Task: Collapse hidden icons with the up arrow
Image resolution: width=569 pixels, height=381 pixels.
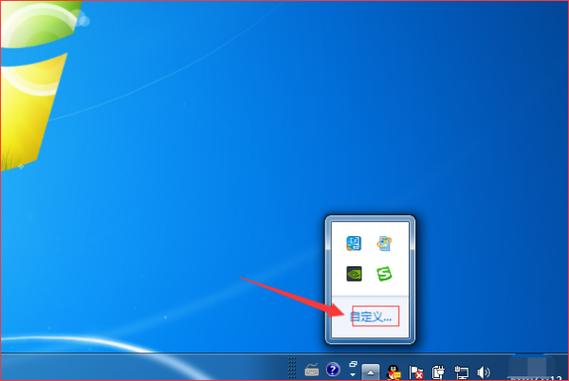Action: pos(371,372)
